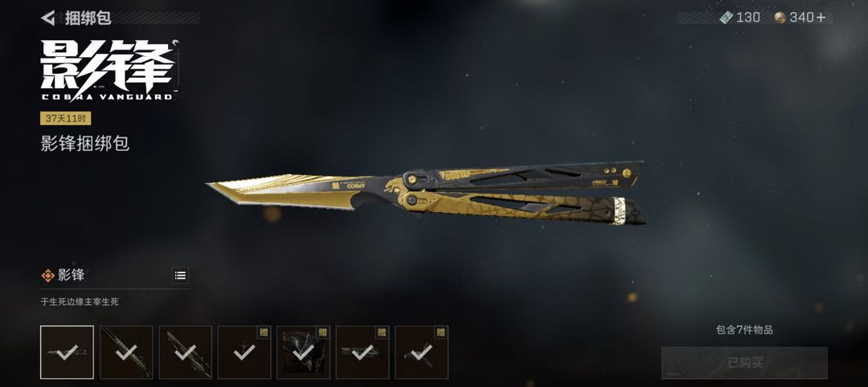Tap the gold credits coin icon

pos(780,18)
